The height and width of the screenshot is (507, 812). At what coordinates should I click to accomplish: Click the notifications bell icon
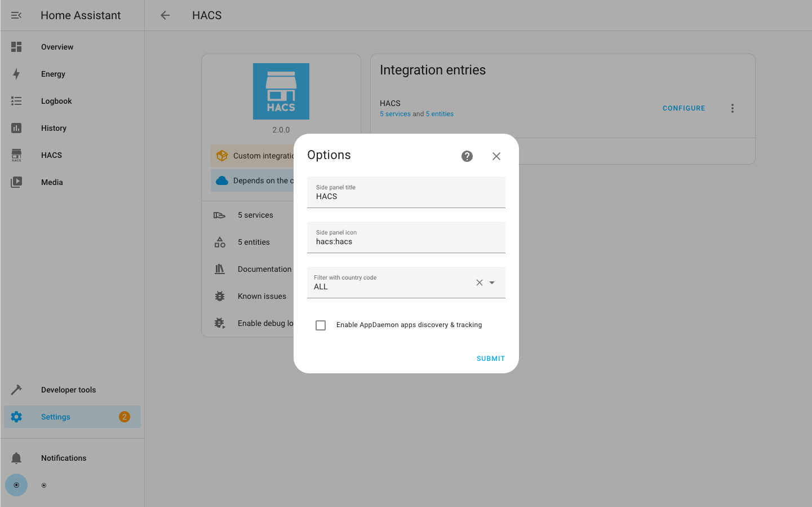[x=16, y=457]
